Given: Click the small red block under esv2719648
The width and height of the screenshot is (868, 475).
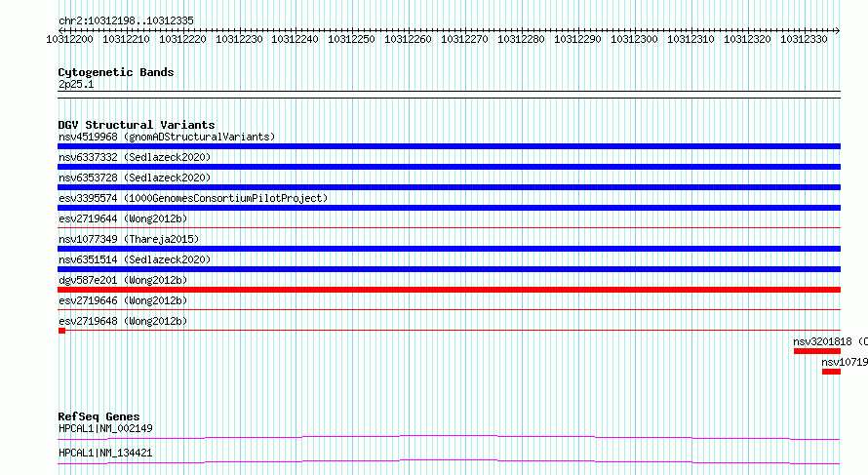Looking at the screenshot, I should point(62,331).
